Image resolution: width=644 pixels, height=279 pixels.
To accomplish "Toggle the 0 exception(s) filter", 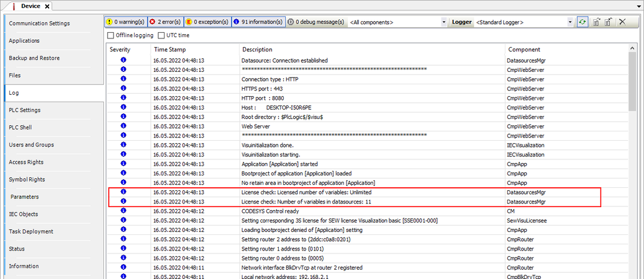I will (210, 22).
